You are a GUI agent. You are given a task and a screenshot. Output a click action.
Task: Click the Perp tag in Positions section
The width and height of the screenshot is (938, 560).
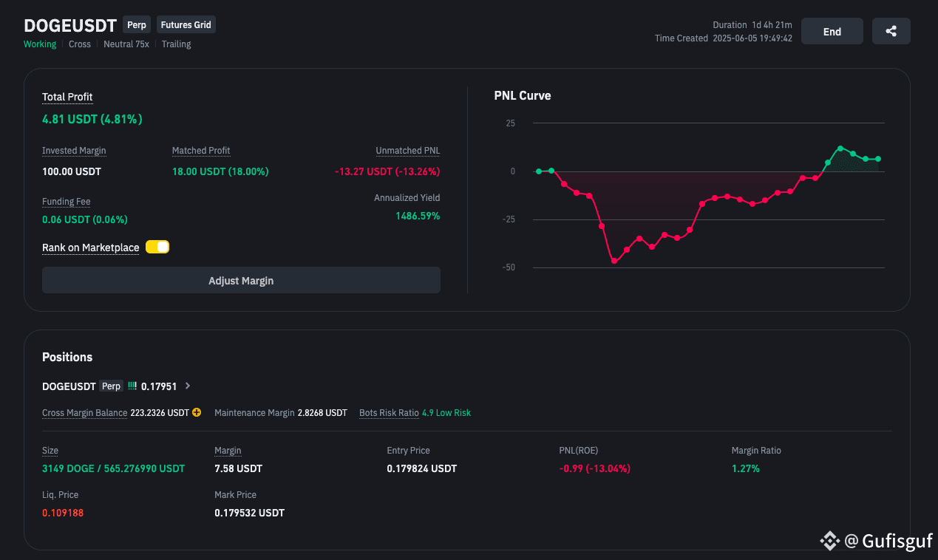(x=111, y=386)
